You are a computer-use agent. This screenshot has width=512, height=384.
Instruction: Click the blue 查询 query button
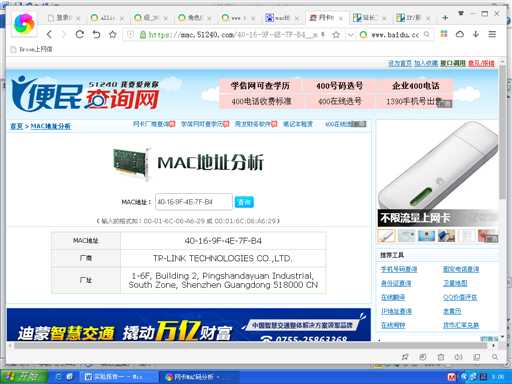[244, 202]
